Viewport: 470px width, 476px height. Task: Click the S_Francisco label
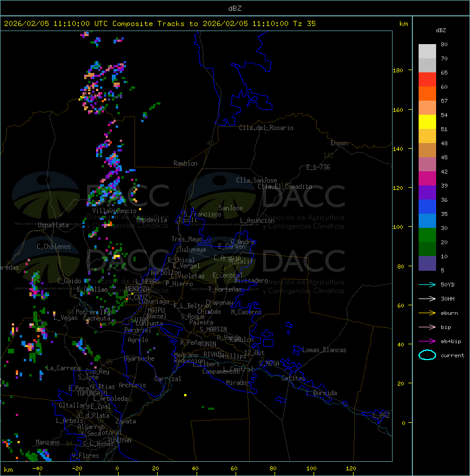click(202, 214)
